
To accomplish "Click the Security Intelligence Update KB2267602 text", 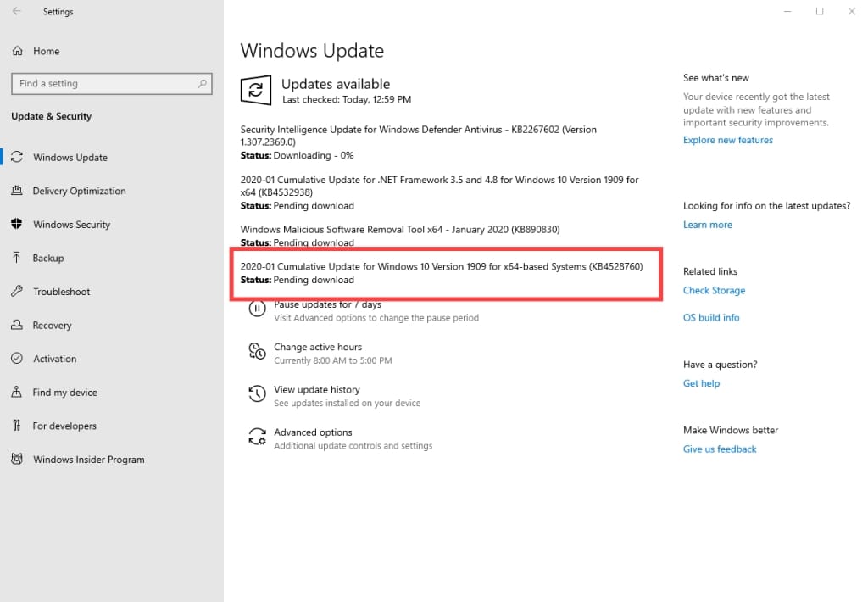I will [x=418, y=136].
